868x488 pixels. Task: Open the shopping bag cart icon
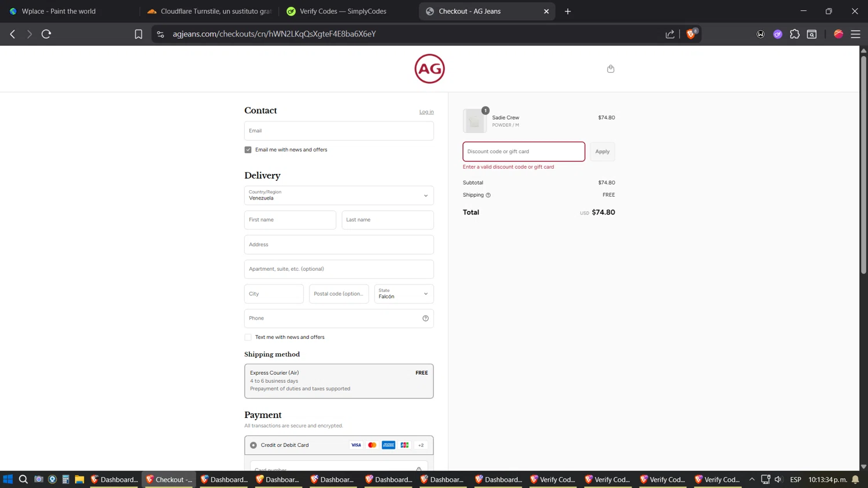coord(610,69)
